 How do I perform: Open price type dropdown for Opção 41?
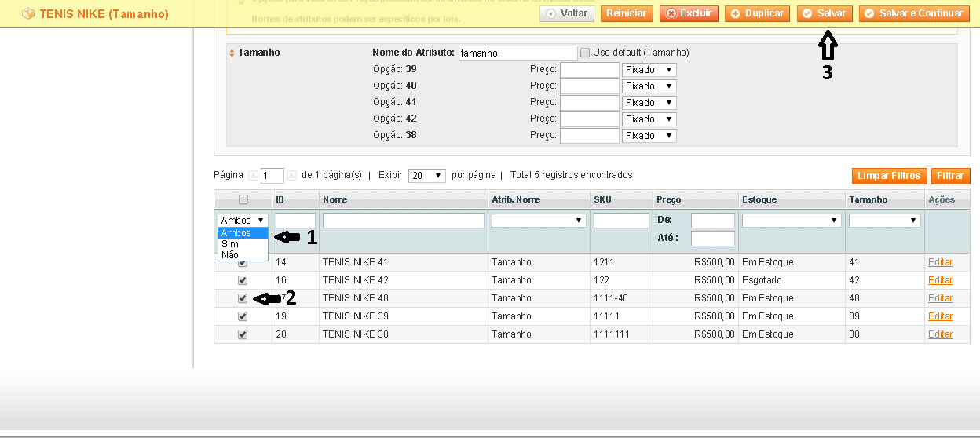tap(649, 103)
